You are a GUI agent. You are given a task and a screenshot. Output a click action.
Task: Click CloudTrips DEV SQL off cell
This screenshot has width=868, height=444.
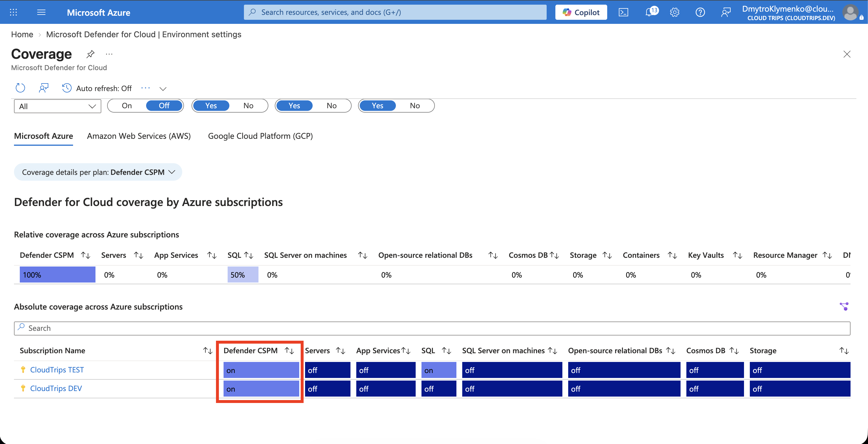pyautogui.click(x=439, y=389)
